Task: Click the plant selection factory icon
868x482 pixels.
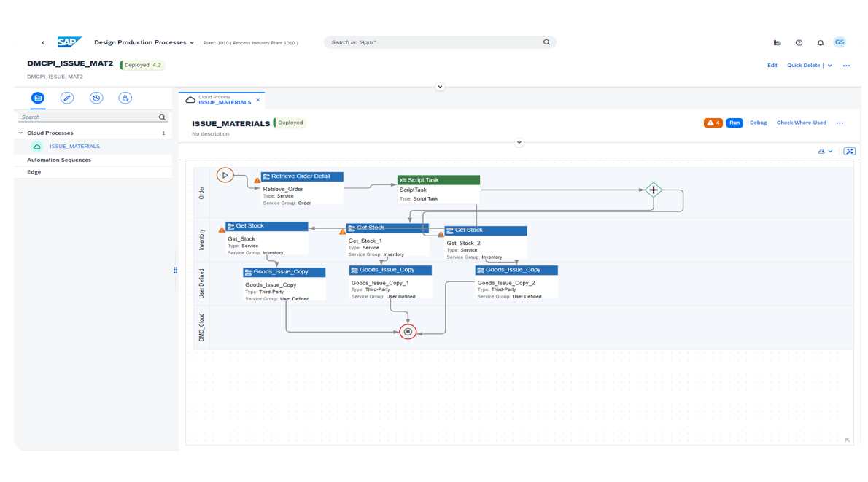Action: tap(778, 43)
